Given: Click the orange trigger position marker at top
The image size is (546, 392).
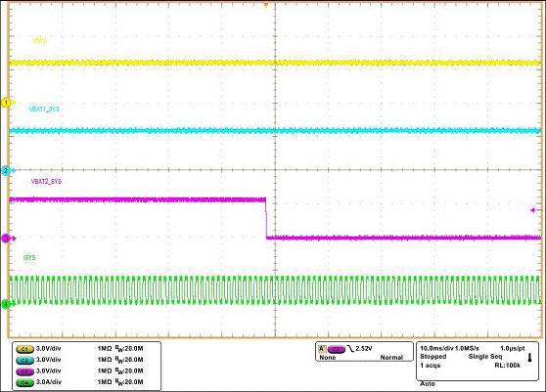Looking at the screenshot, I should pos(266,5).
